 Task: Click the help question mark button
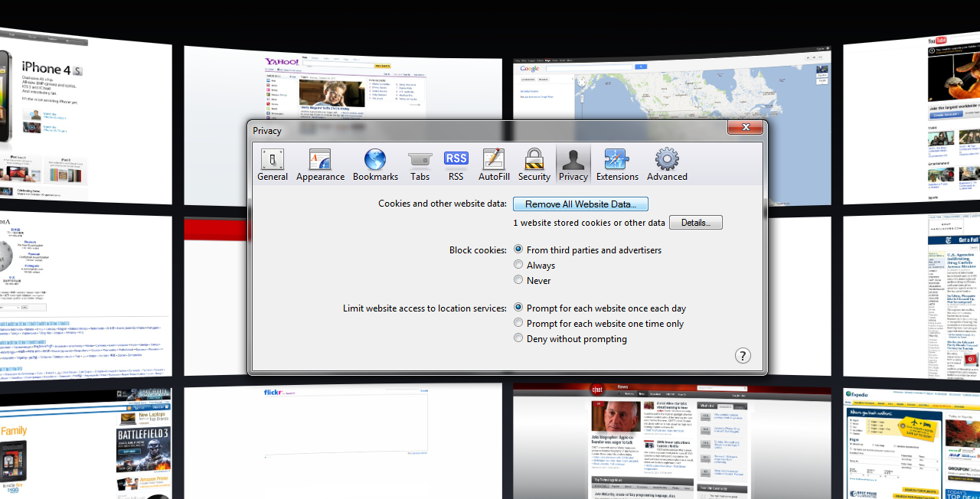(743, 355)
